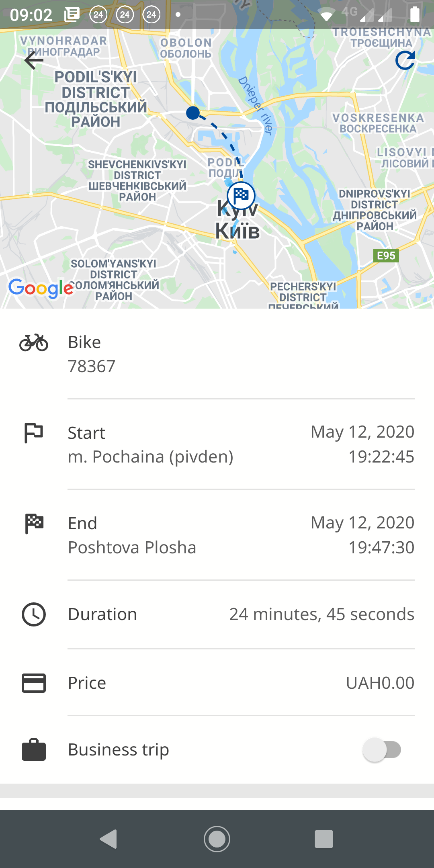This screenshot has width=434, height=868.
Task: Open the Google logo link on map
Action: (x=41, y=288)
